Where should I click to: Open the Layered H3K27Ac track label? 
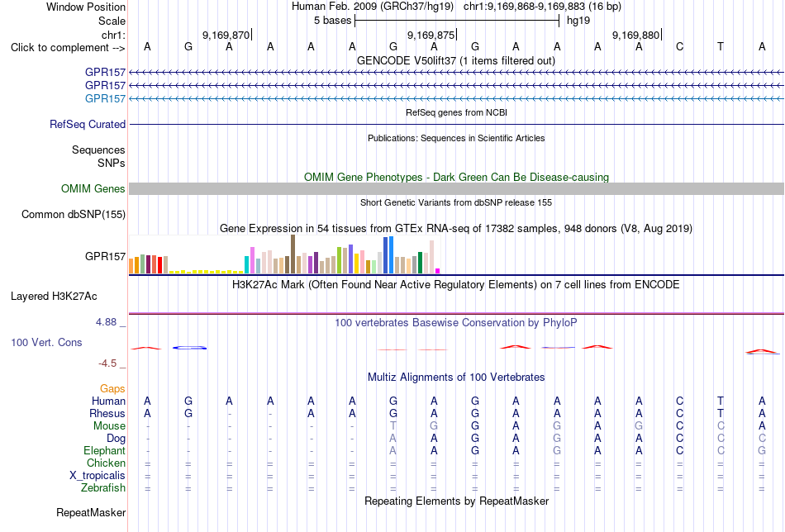[x=54, y=297]
